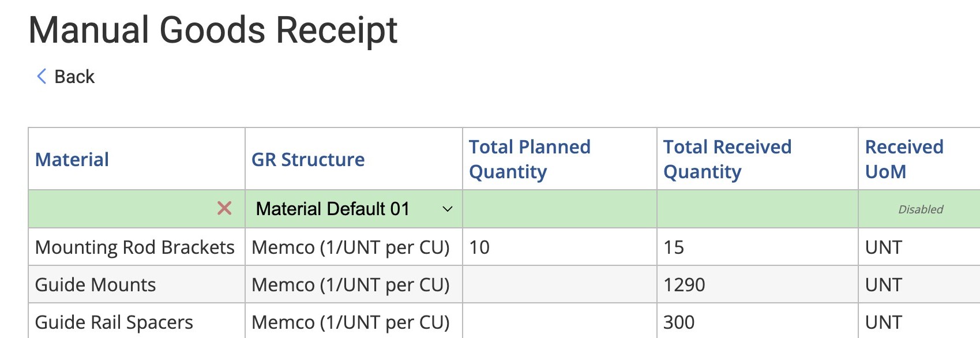Viewport: 980px width, 338px height.
Task: Sort by Received UoM column header
Action: click(904, 159)
